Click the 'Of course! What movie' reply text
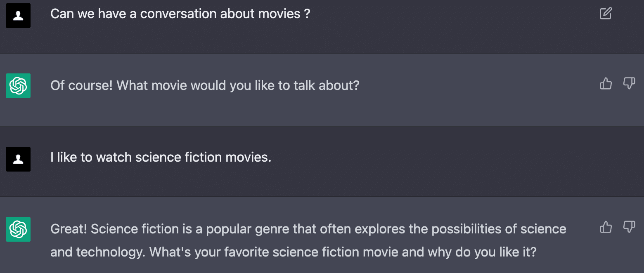Screen dimensions: 644x273 point(205,86)
